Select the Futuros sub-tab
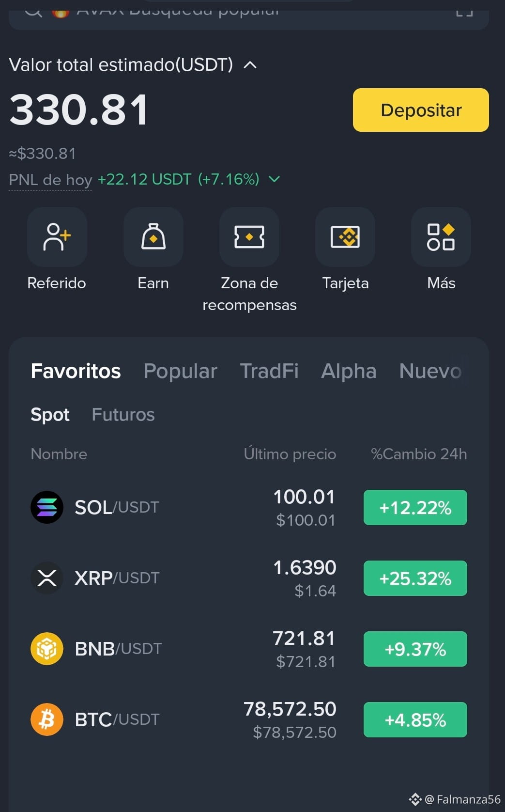Screen dimensions: 505x812 123,415
